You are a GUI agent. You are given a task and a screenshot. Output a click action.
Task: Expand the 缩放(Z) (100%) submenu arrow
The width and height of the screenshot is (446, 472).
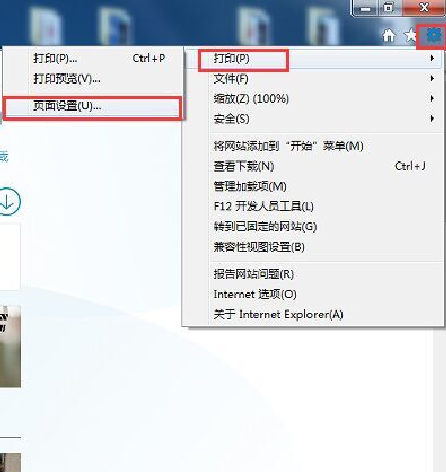pos(432,99)
